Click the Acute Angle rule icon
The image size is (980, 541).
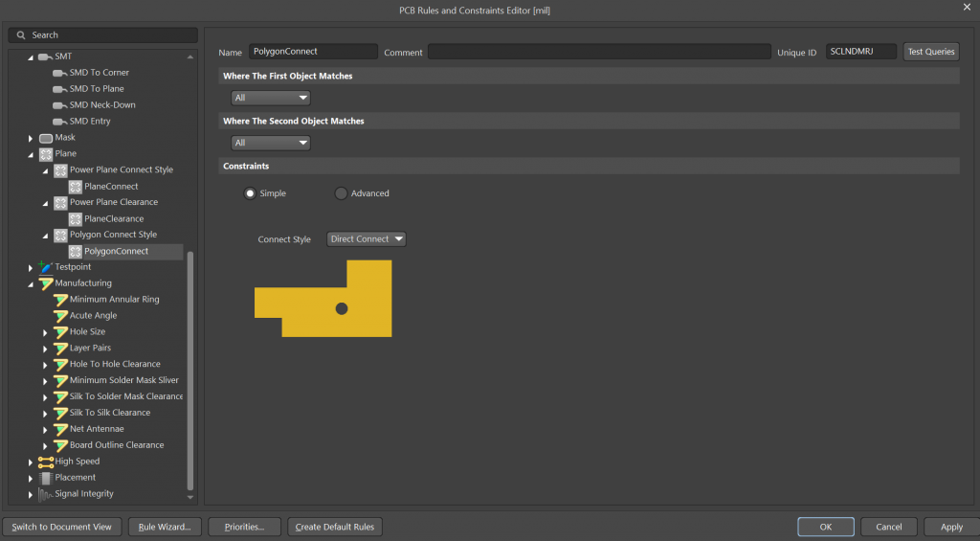60,316
